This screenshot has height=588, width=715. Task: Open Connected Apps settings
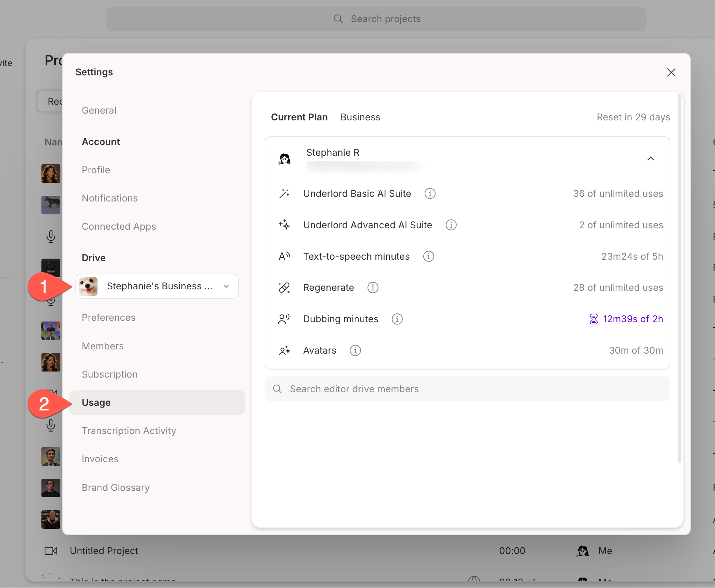[x=119, y=226]
